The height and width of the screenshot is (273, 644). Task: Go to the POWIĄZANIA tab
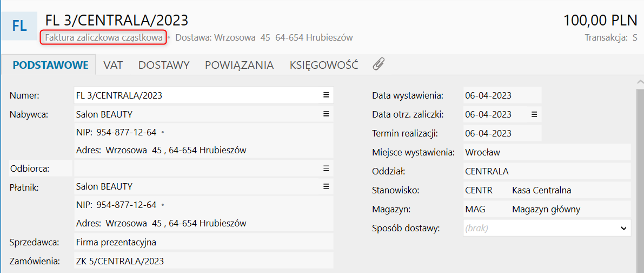point(239,65)
